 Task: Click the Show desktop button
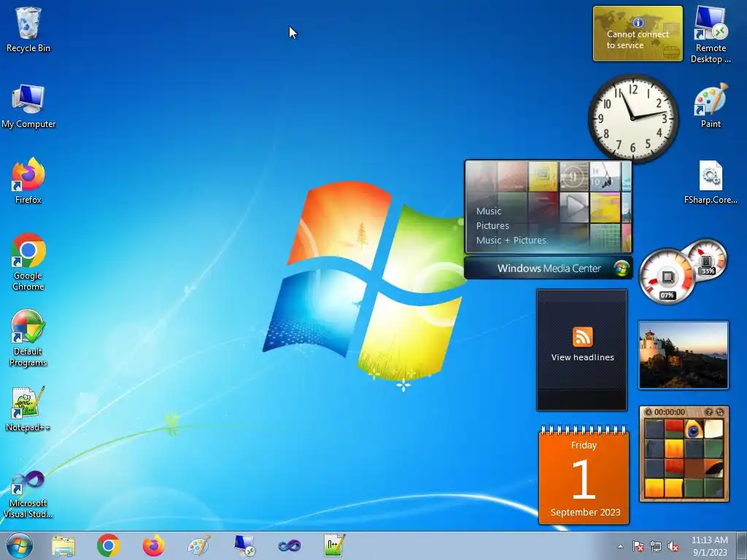(x=742, y=545)
